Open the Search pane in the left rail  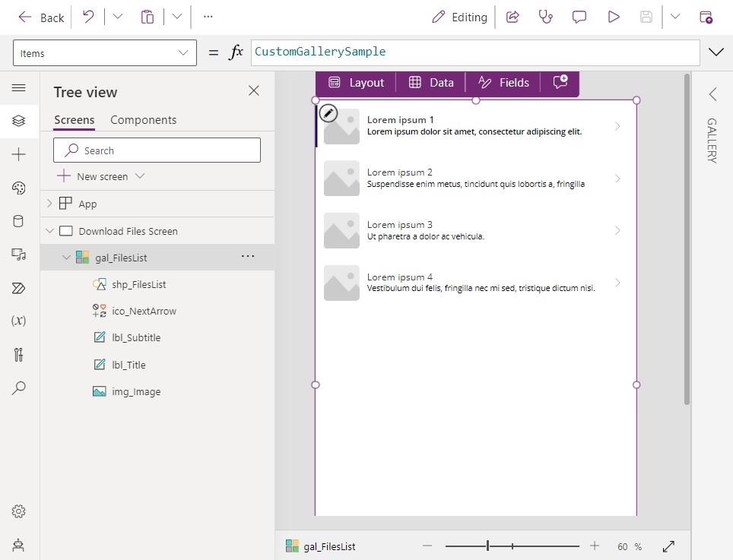point(19,388)
